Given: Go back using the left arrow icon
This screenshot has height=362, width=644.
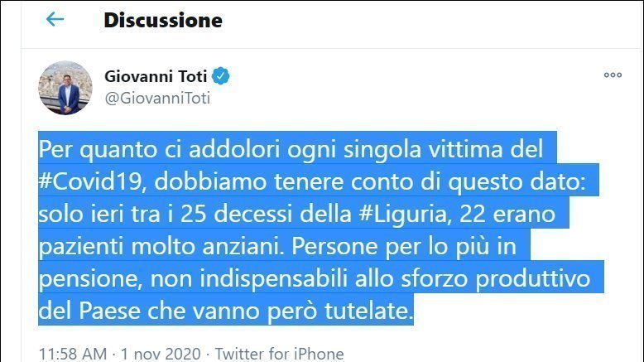Looking at the screenshot, I should tap(55, 19).
